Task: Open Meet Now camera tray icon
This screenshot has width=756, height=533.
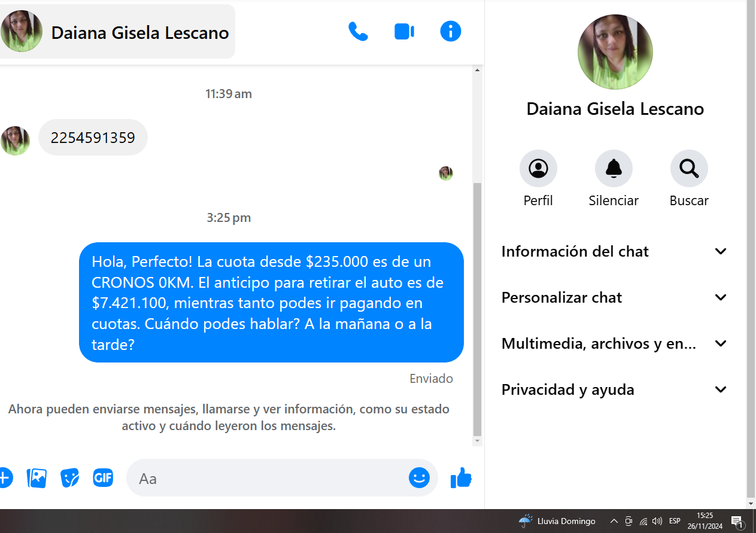Action: tap(629, 521)
